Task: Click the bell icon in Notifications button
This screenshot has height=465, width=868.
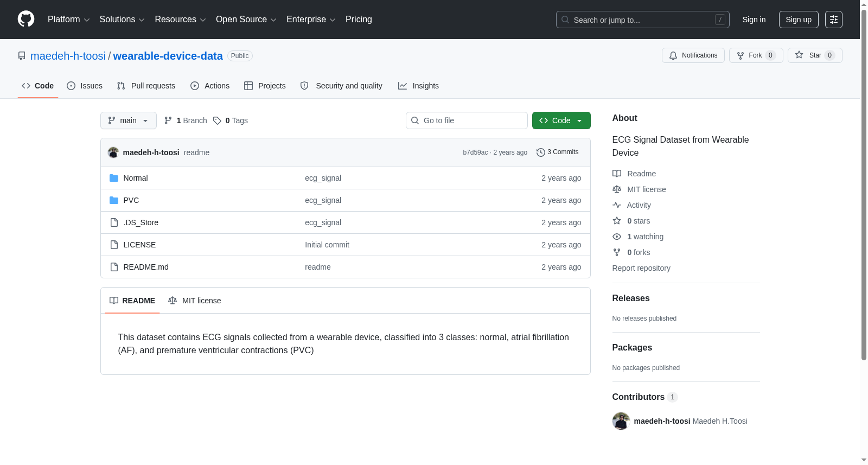Action: tap(673, 55)
